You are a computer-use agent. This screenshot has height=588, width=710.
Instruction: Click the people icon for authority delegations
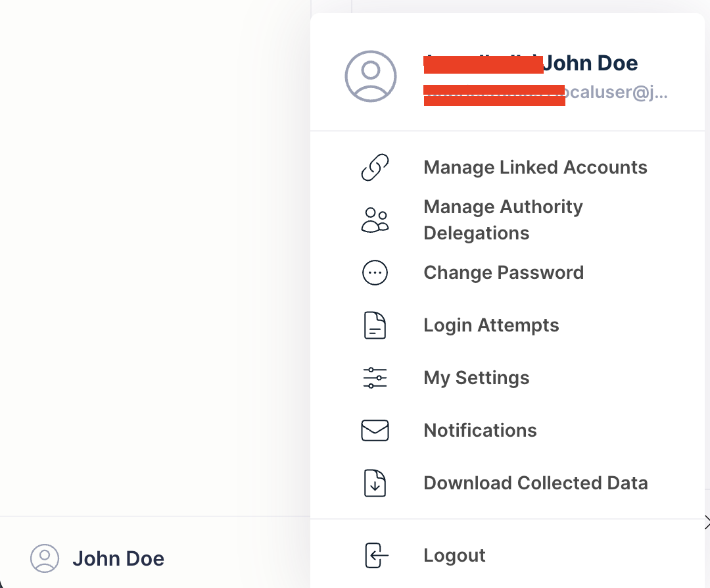click(375, 220)
